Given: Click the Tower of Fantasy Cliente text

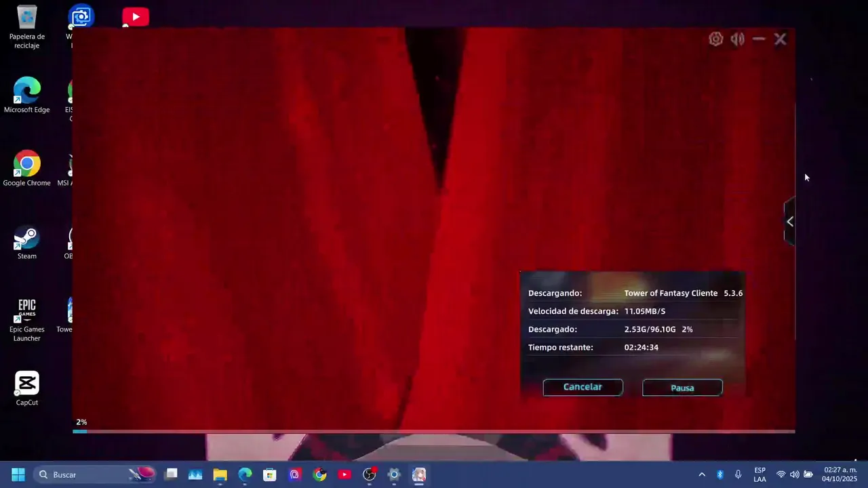Looking at the screenshot, I should pos(671,293).
